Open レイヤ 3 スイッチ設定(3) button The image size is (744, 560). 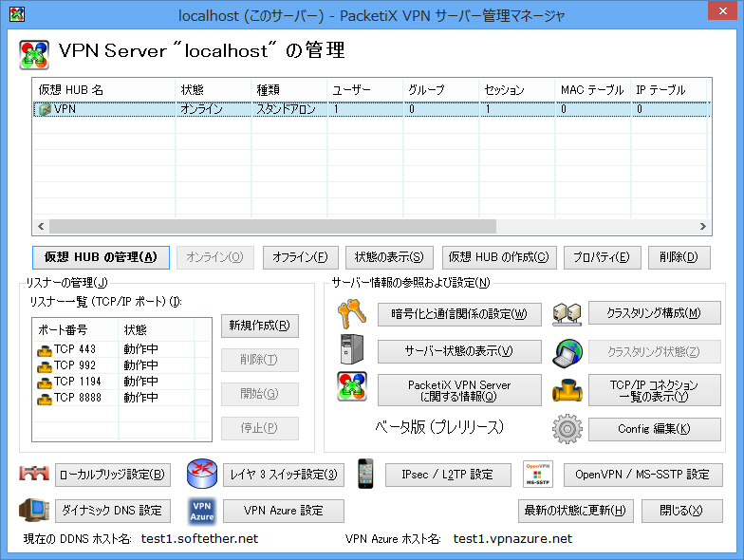[x=284, y=475]
